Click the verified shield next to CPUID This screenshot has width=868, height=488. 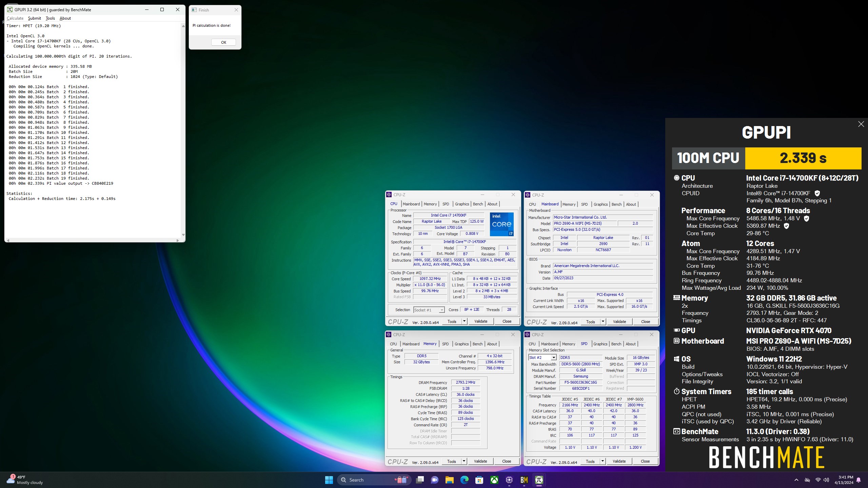tap(817, 193)
